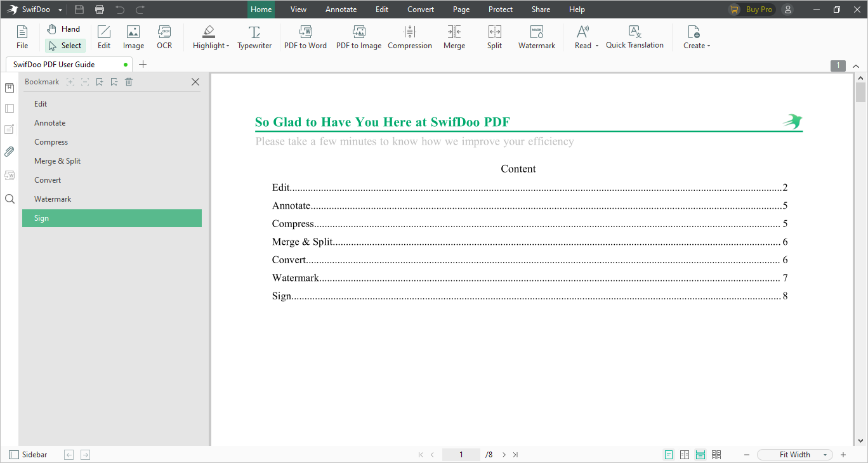The image size is (868, 463).
Task: Click the Buy Pro button
Action: point(751,10)
